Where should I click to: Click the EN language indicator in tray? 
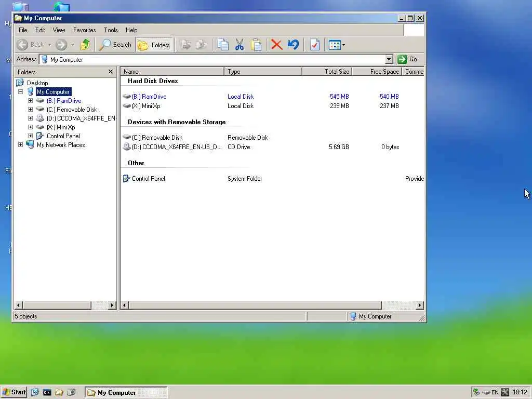(495, 393)
